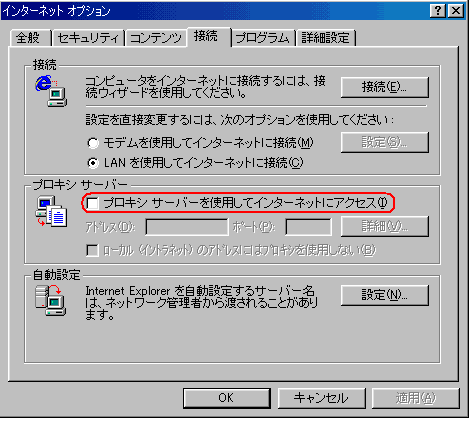Select LAN を使用してインターネットに接続 option
The image size is (476, 424).
tap(93, 163)
